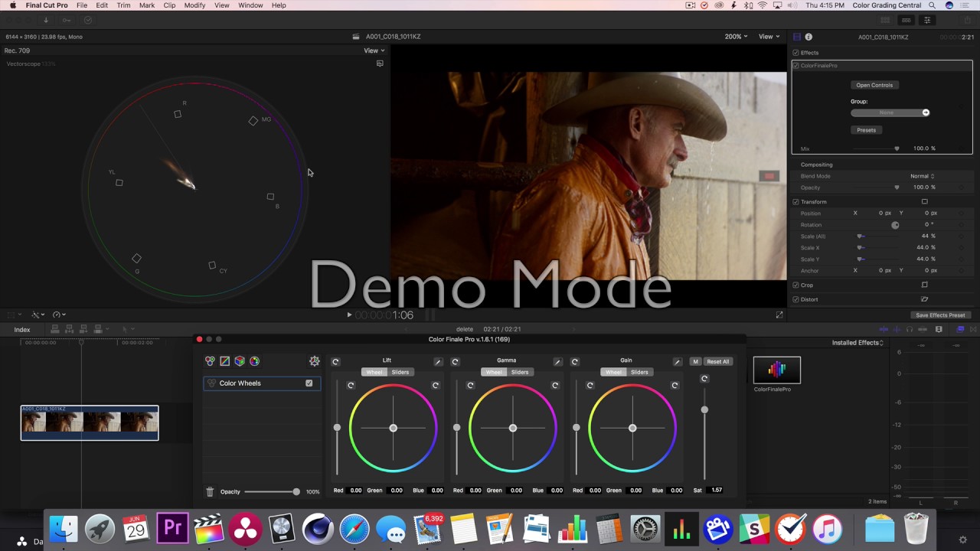The width and height of the screenshot is (980, 551).
Task: Click the Reset All button
Action: point(718,361)
